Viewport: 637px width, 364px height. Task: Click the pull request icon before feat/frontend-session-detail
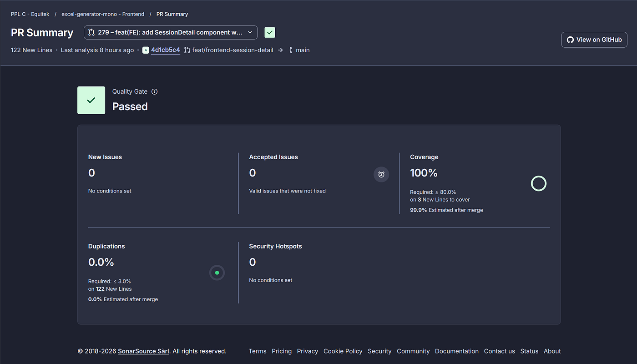[187, 50]
